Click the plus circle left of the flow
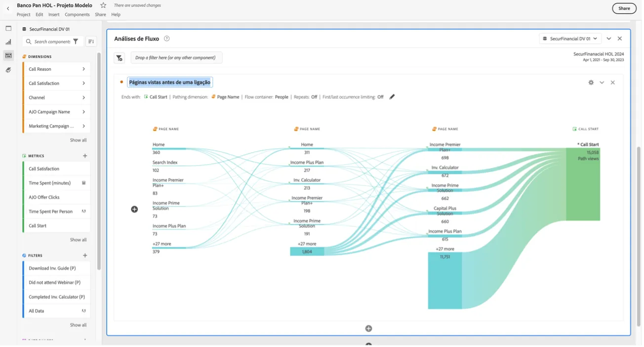 tap(134, 210)
